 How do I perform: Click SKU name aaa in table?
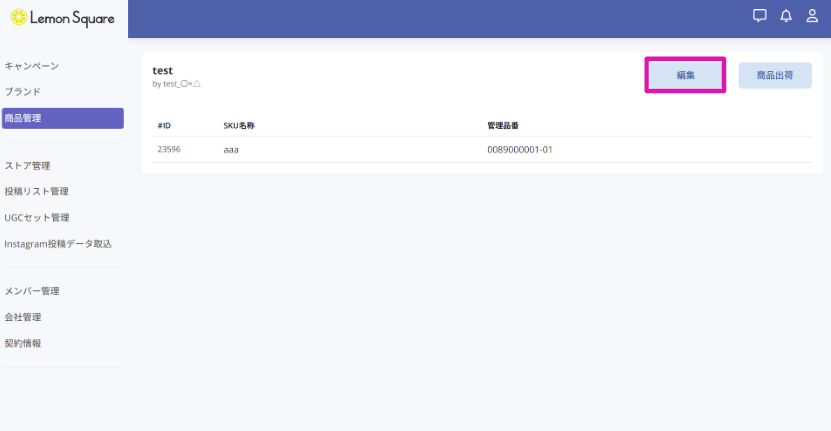pos(231,150)
